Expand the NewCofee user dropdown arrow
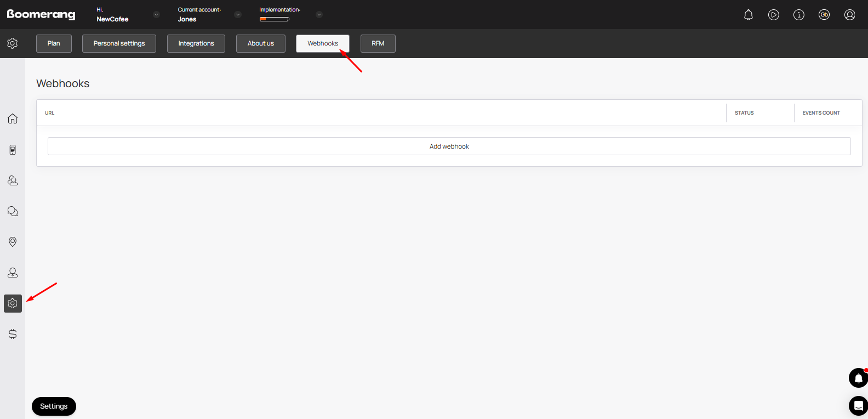 156,15
